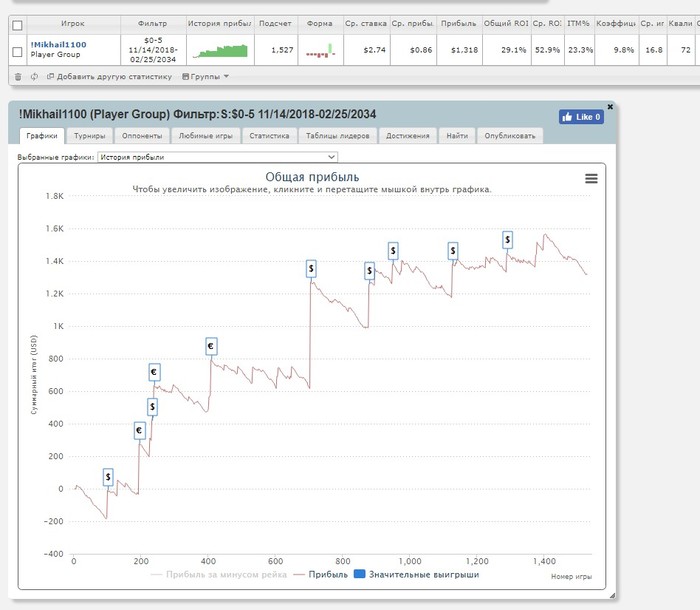Click the $ marker near game 700

311,269
